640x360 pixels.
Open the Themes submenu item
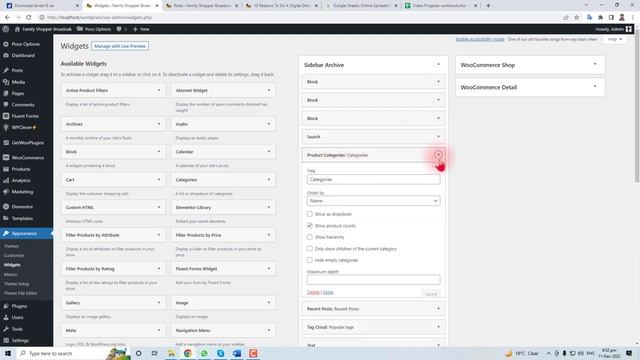coord(11,246)
